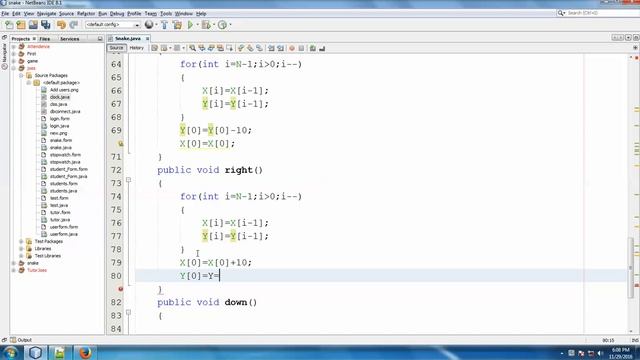Toggle the History view button
640x360 pixels.
(137, 48)
